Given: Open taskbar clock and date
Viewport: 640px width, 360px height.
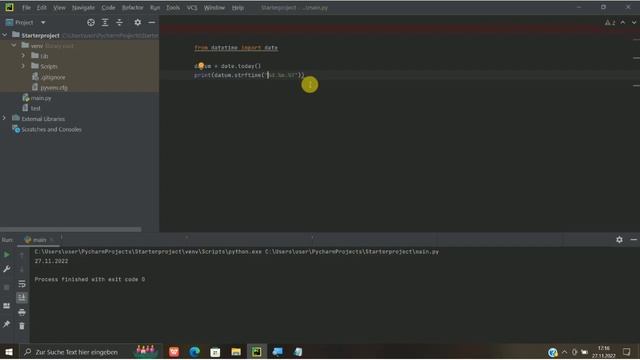Looking at the screenshot, I should (x=604, y=352).
